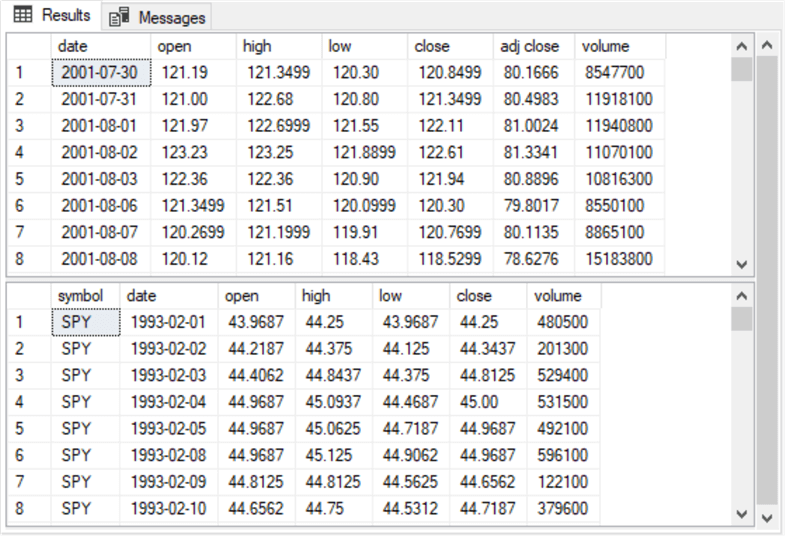
Task: Switch to the Results tab
Action: coord(51,15)
